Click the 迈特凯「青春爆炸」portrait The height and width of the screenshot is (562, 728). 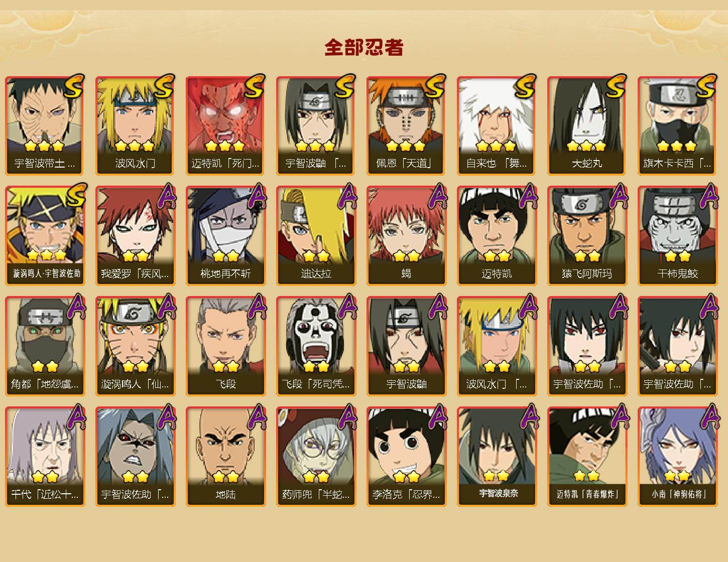click(587, 457)
